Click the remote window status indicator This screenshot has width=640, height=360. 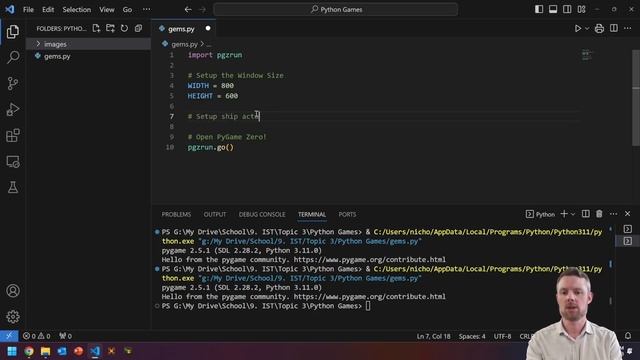[x=9, y=336]
